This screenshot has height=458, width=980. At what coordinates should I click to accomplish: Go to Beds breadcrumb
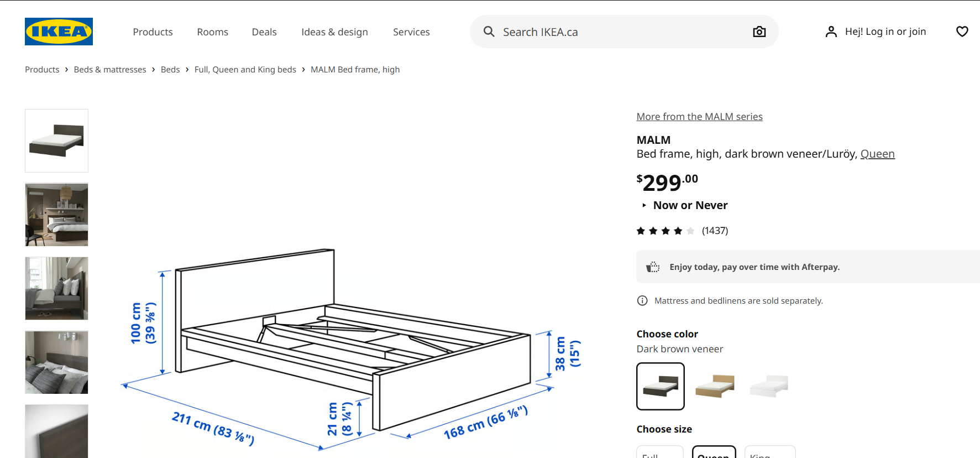(x=170, y=69)
